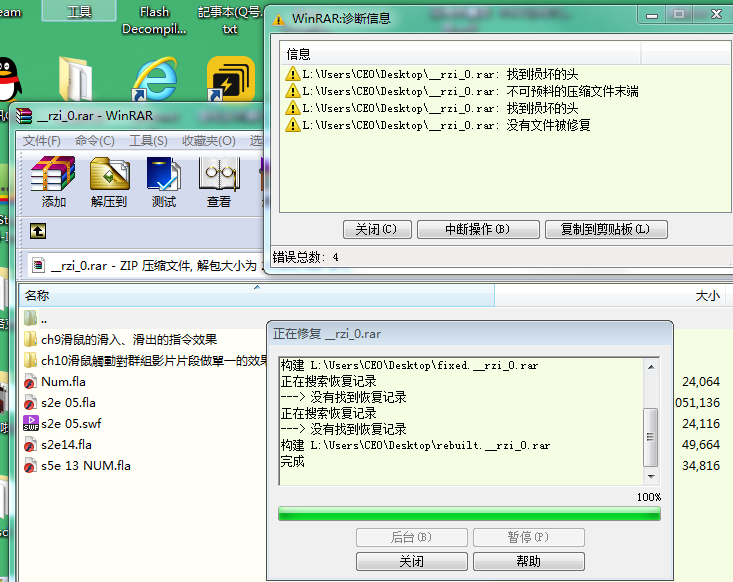The image size is (733, 582).
Task: Click repair log scrollbar down arrow
Action: 651,477
